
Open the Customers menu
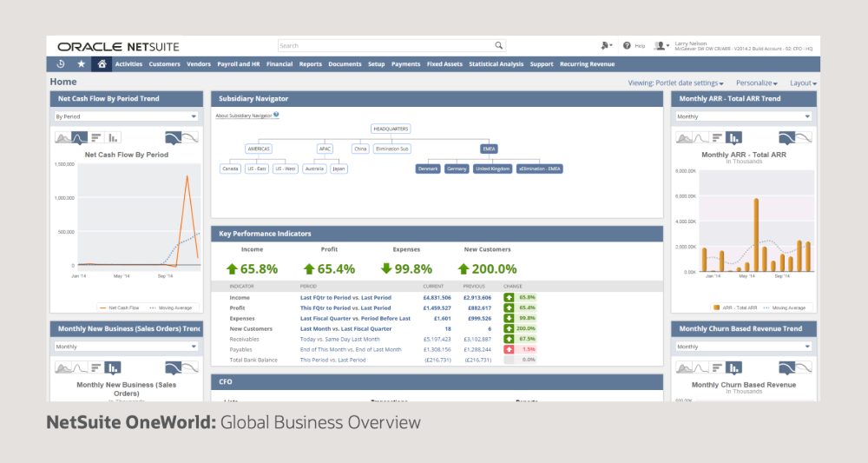coord(164,64)
